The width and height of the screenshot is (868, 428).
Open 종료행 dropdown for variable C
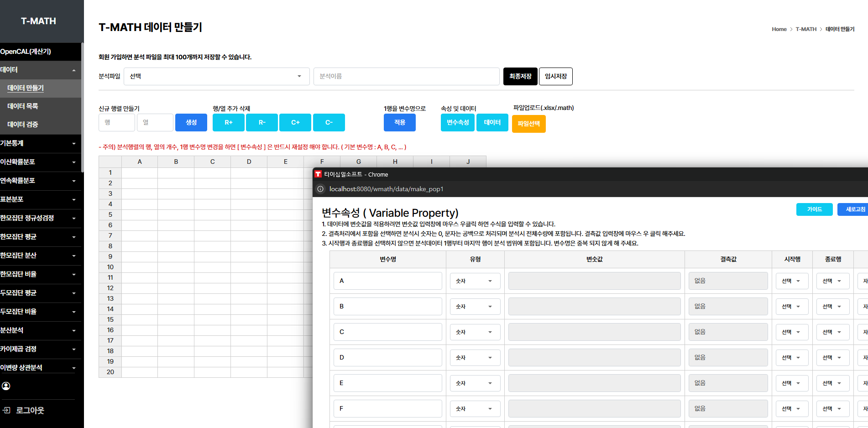click(x=832, y=332)
